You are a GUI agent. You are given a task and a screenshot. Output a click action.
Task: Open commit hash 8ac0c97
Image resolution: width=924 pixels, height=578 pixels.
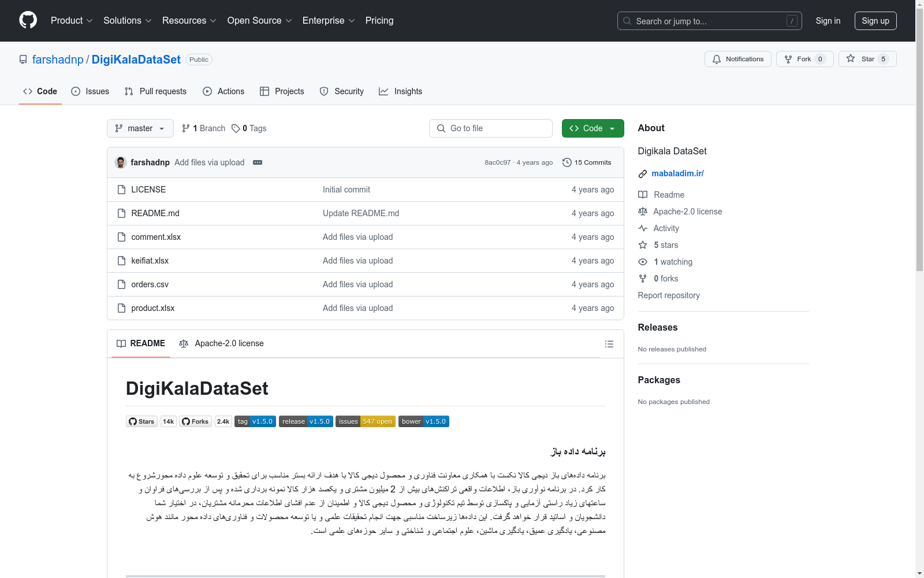tap(498, 162)
